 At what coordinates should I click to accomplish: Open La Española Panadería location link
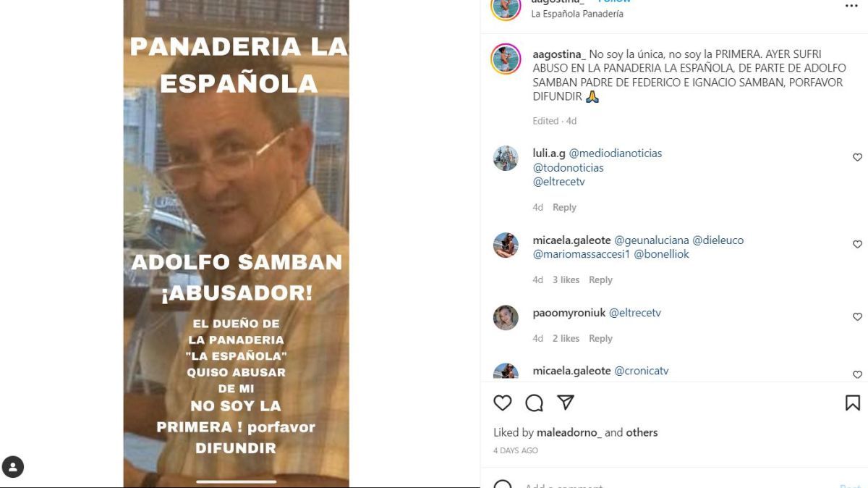pos(577,14)
